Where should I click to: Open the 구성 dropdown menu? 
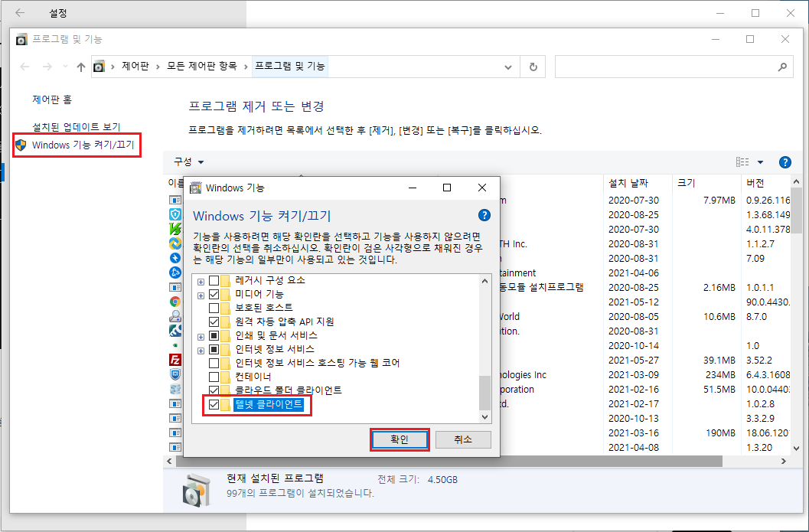[188, 162]
